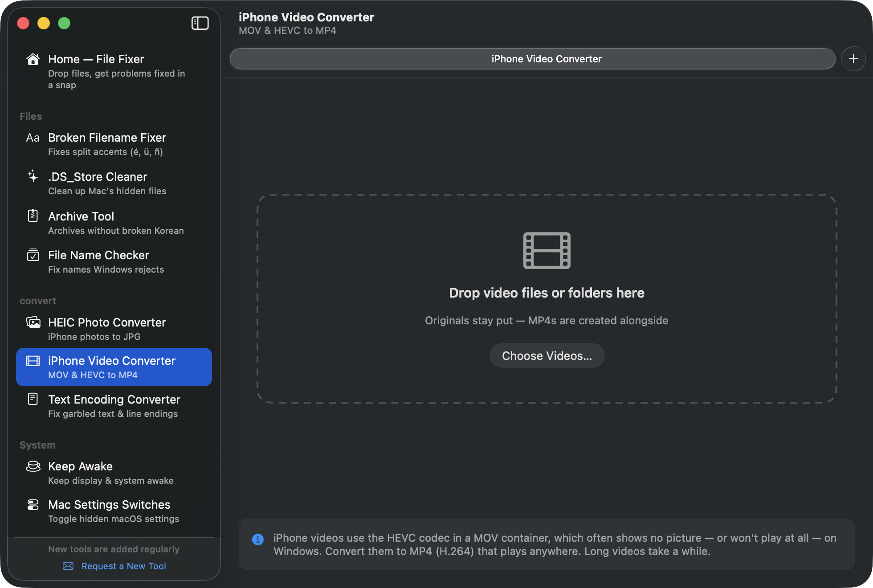Screen dimensions: 873x588
Task: Click 'Drop video files or folders here' text
Action: [547, 293]
